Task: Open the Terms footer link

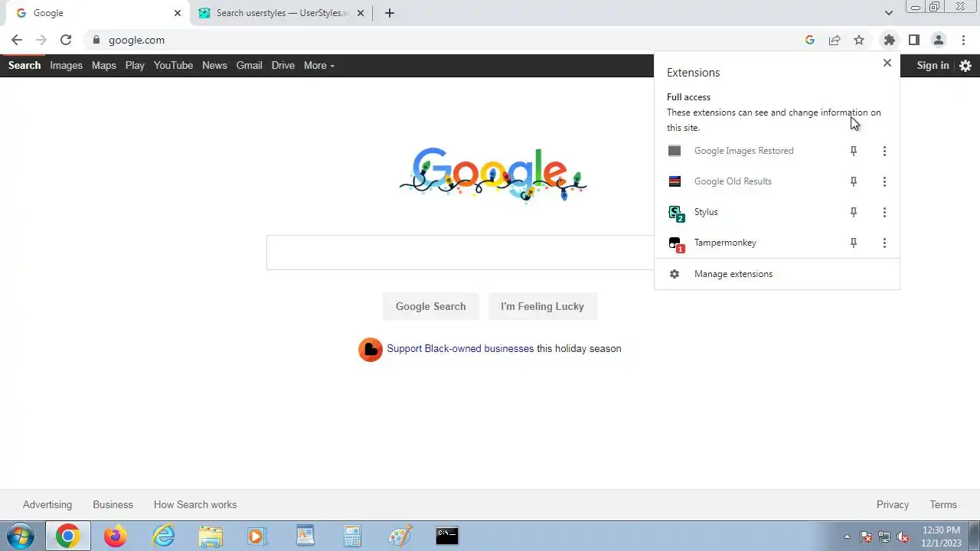Action: tap(943, 504)
